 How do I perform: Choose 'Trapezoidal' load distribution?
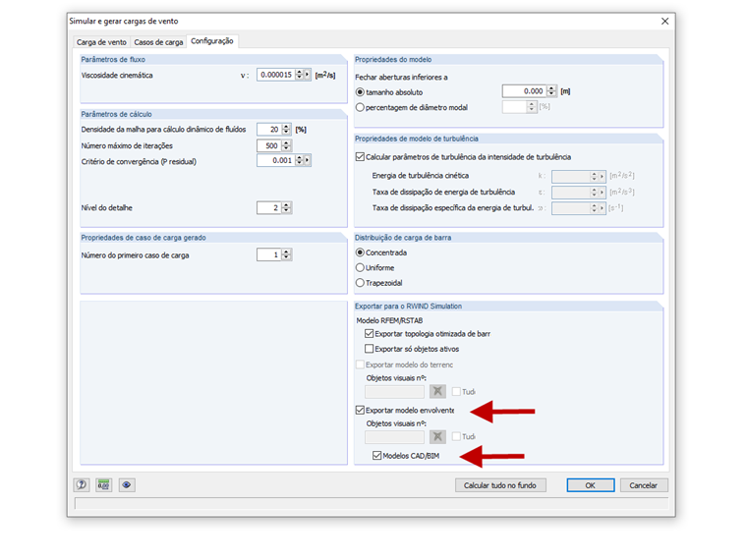(x=360, y=283)
